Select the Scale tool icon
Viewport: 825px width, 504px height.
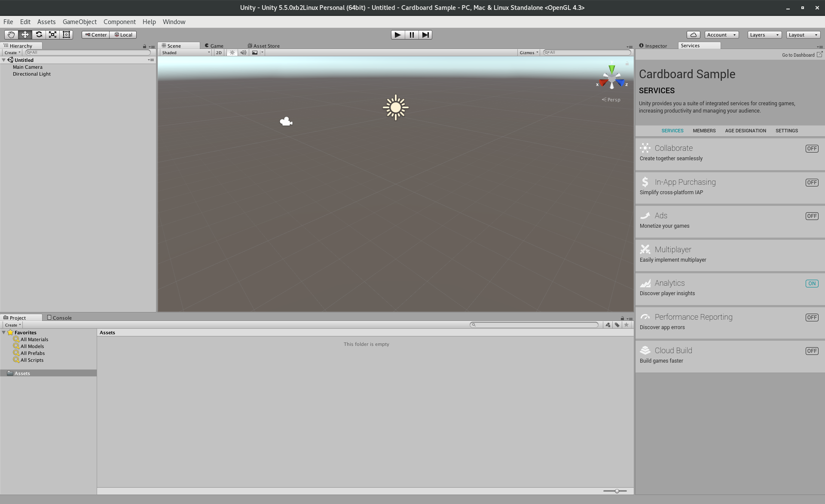pyautogui.click(x=52, y=35)
